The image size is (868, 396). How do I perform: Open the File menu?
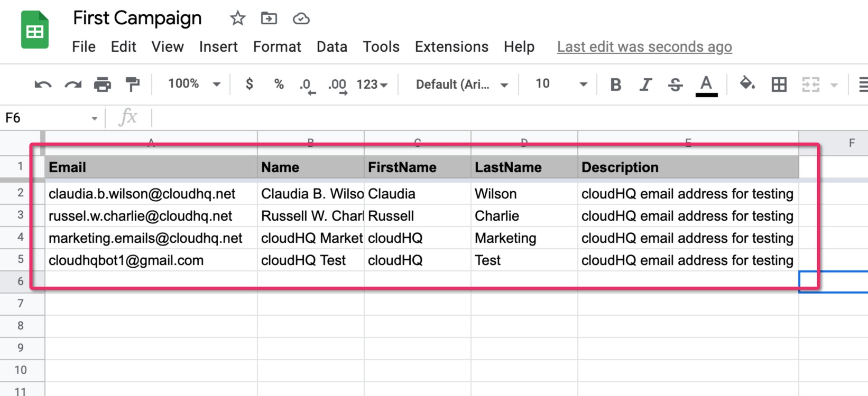pyautogui.click(x=84, y=47)
